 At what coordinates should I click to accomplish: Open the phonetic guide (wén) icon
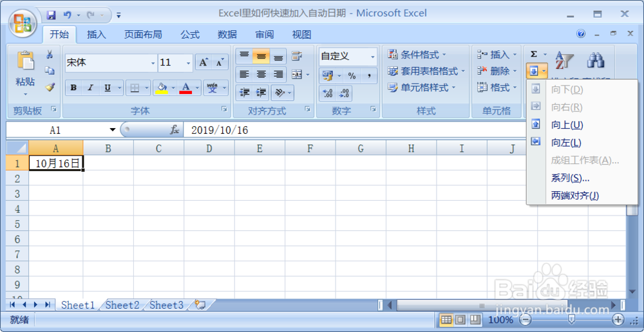[x=213, y=88]
